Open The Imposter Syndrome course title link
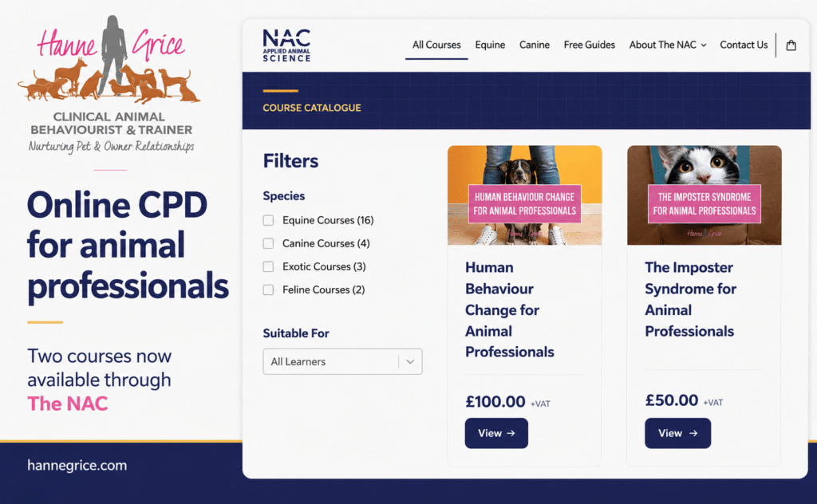The width and height of the screenshot is (817, 504). pyautogui.click(x=690, y=299)
